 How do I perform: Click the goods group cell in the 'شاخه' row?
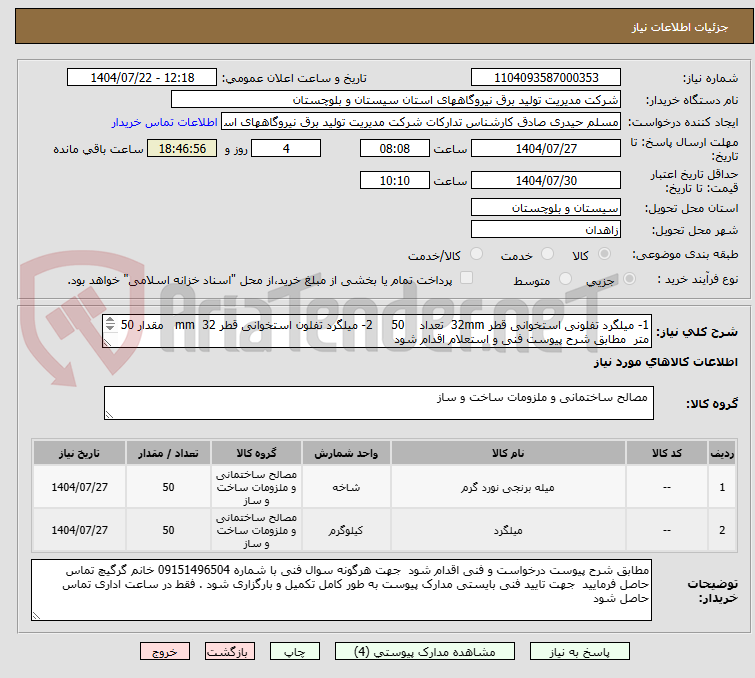256,487
